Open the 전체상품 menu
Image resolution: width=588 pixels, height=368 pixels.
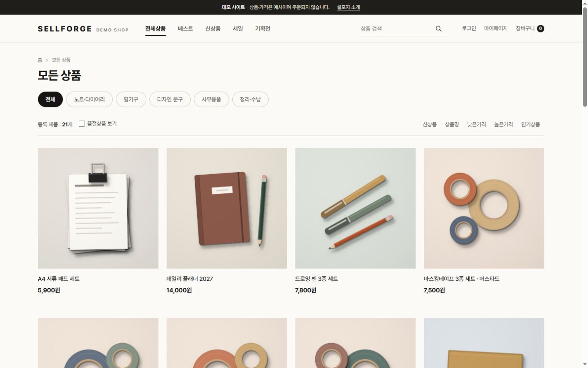[155, 28]
